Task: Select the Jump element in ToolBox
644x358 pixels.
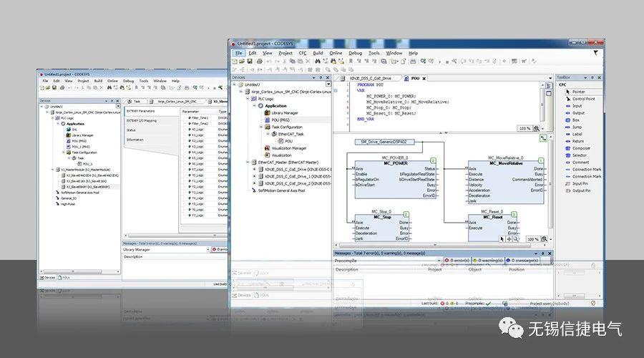Action: point(574,127)
